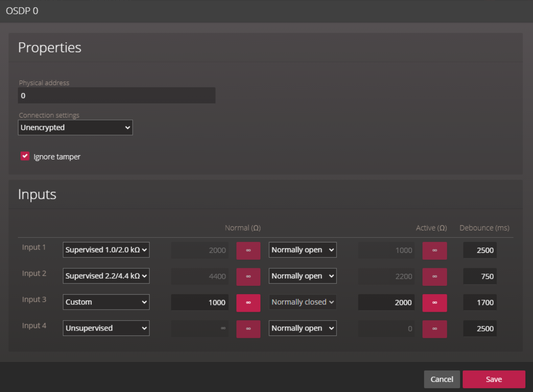Click the Cancel button

click(x=441, y=379)
